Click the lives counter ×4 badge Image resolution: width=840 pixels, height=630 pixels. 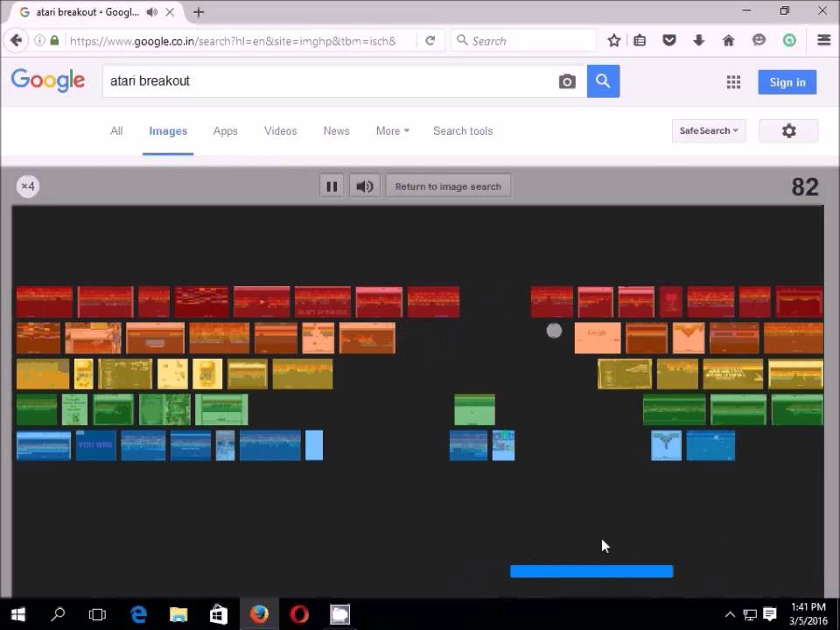(x=28, y=186)
